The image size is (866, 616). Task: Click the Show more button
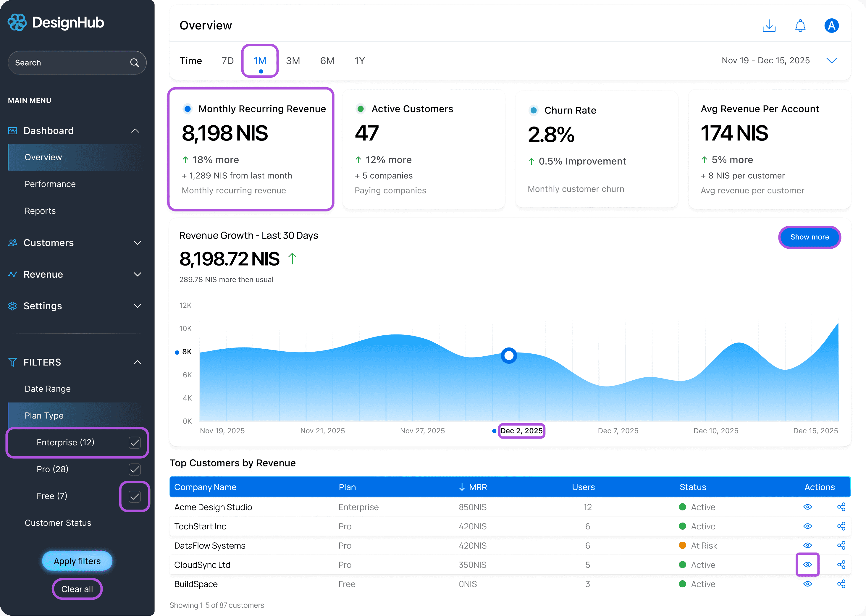pyautogui.click(x=809, y=237)
